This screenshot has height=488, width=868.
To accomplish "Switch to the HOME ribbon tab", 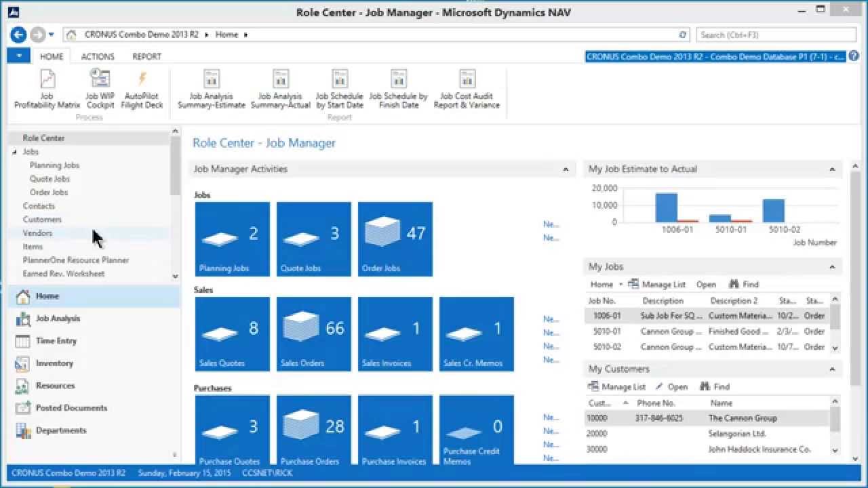I will coord(52,57).
